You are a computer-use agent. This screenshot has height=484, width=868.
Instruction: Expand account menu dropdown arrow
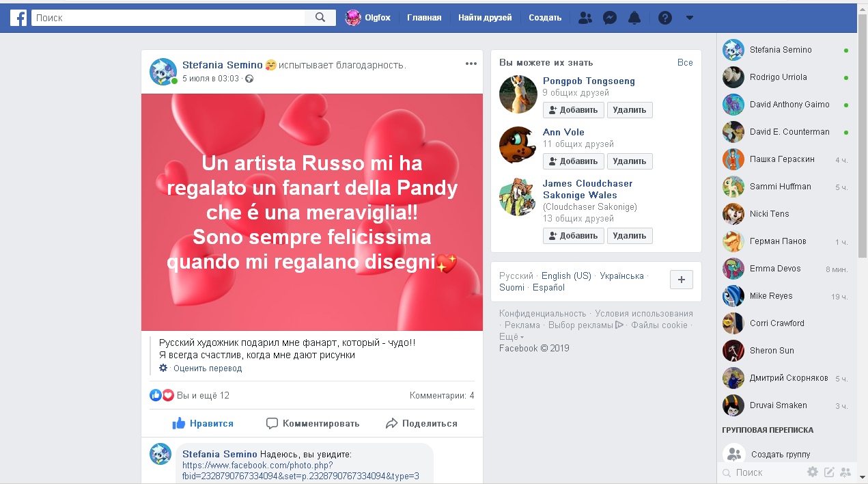click(689, 18)
